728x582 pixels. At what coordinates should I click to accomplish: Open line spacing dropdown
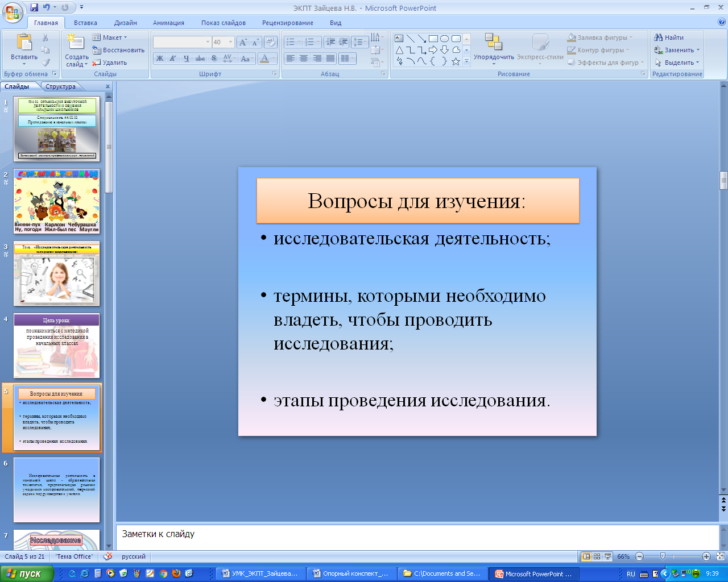tap(359, 42)
